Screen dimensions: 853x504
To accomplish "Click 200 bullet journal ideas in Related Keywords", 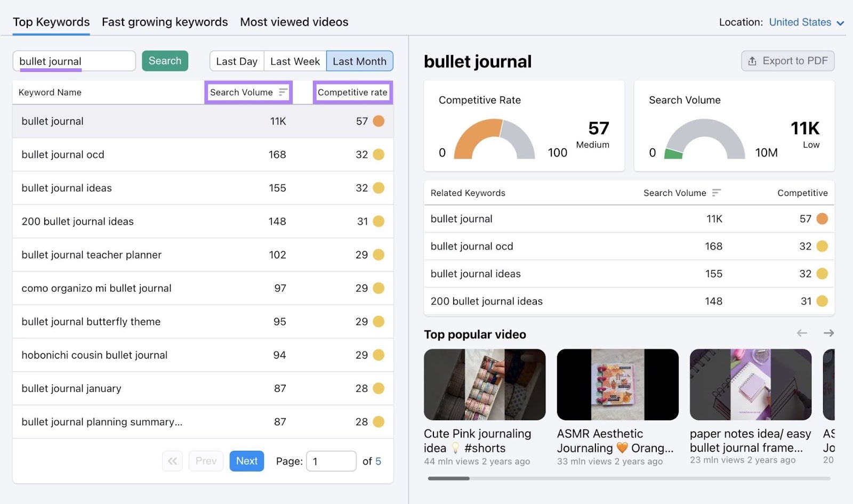I will click(x=487, y=301).
